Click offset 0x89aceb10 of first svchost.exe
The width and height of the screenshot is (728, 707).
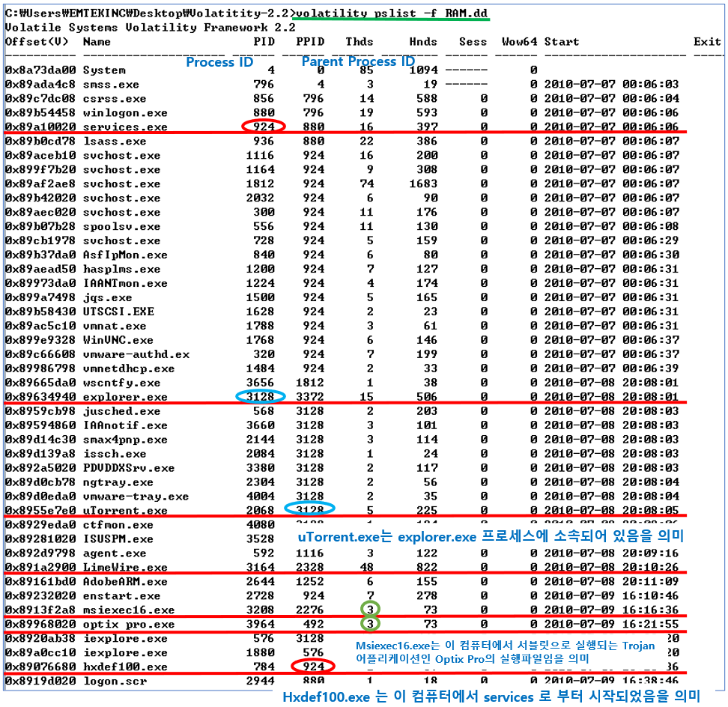coord(40,156)
